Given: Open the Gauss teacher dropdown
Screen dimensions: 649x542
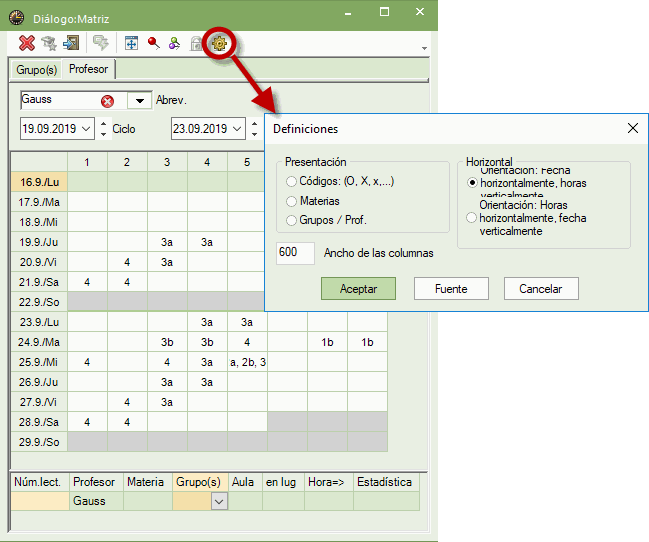Looking at the screenshot, I should click(x=139, y=101).
